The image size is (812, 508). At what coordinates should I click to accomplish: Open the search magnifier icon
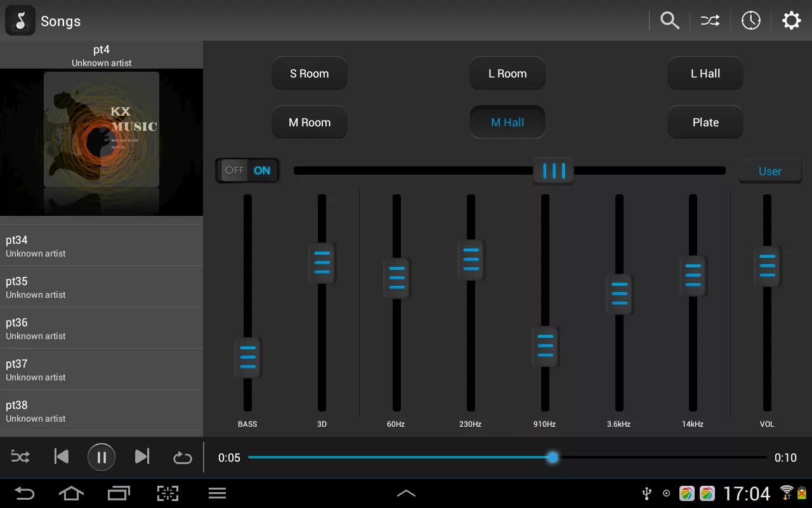tap(670, 21)
